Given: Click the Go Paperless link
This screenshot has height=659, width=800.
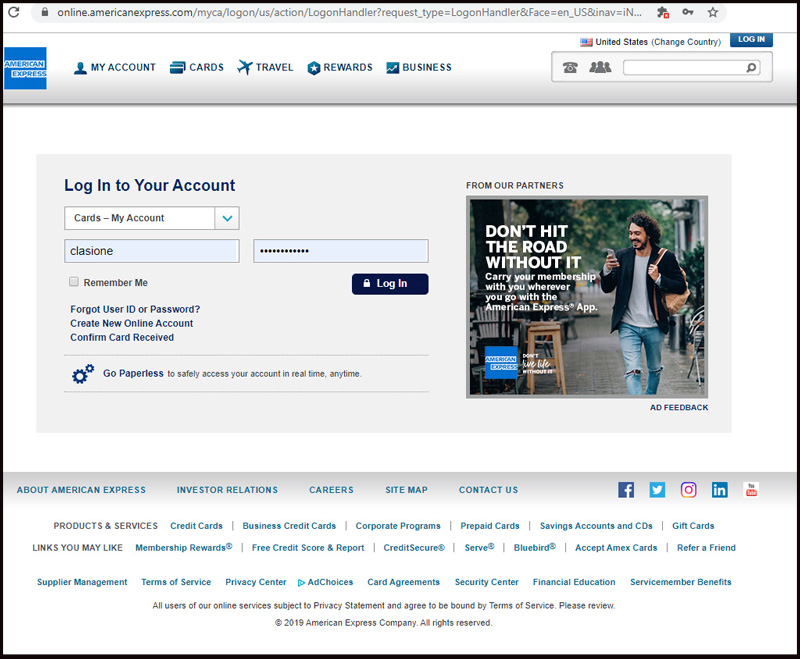Looking at the screenshot, I should pyautogui.click(x=133, y=373).
